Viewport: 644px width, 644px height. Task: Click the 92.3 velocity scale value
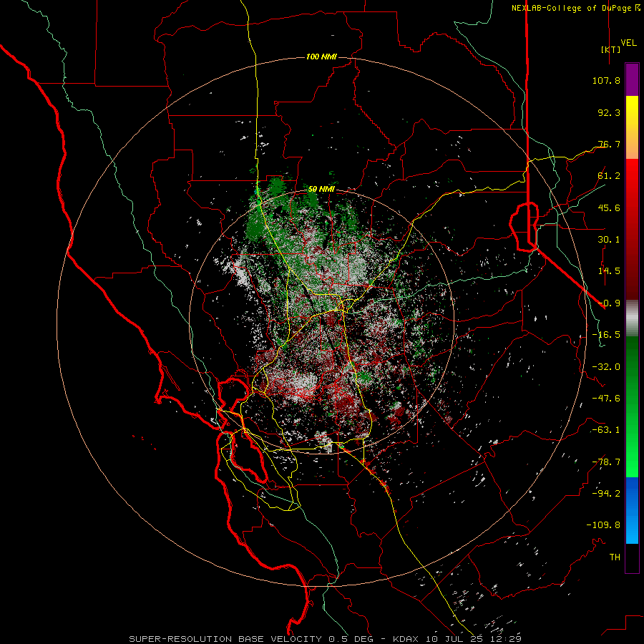609,112
